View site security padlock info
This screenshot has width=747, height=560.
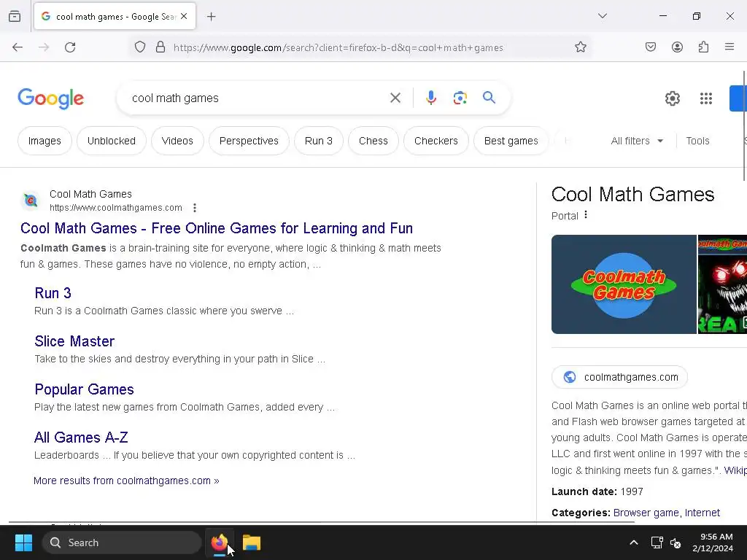pos(160,47)
